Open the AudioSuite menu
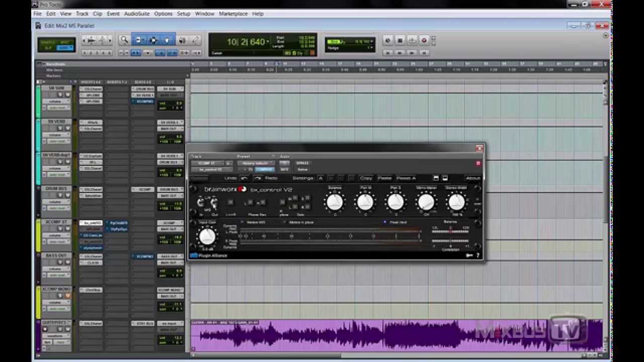This screenshot has width=644, height=362. [x=137, y=14]
